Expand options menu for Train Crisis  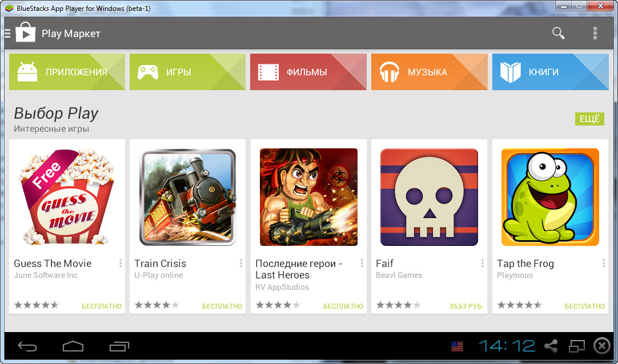coord(241,263)
